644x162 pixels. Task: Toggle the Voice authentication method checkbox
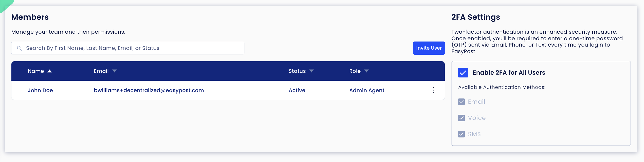(461, 118)
